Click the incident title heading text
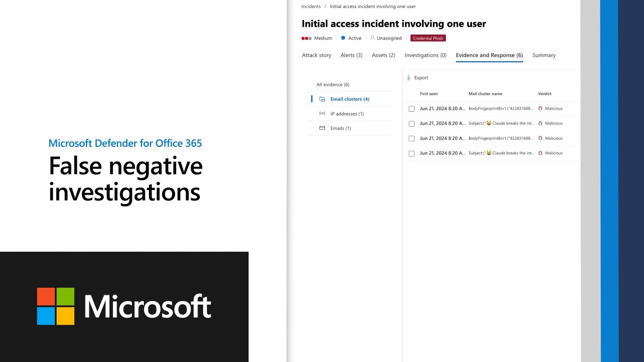 [394, 24]
